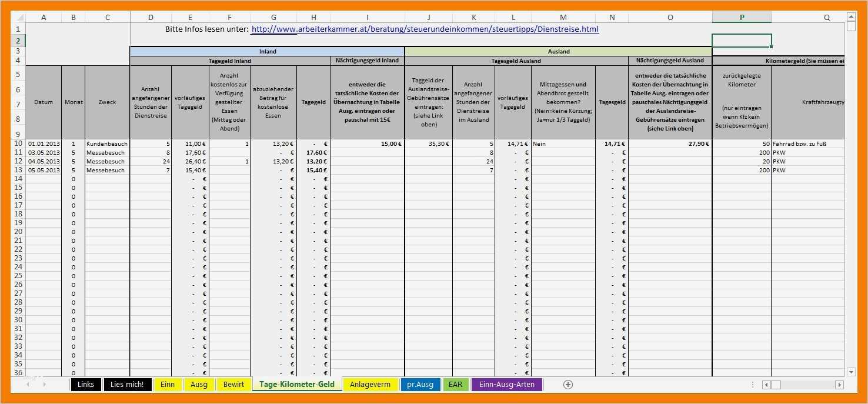This screenshot has height=404, width=868.
Task: Open the Anlageverm sheet tab
Action: tap(370, 384)
